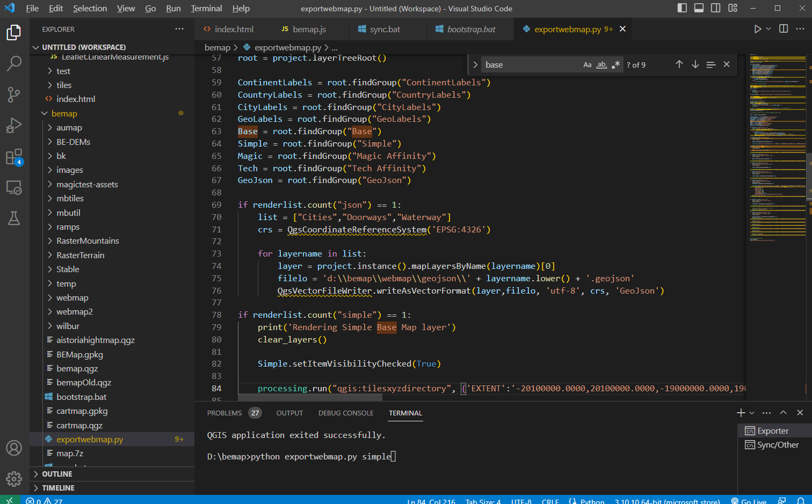Open Accounts icon in activity bar
The height and width of the screenshot is (504, 812).
14,448
